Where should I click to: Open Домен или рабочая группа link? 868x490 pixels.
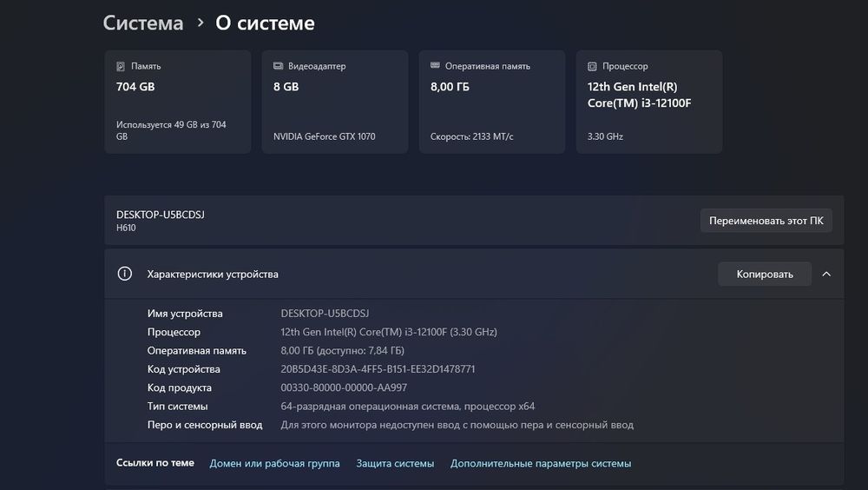pyautogui.click(x=274, y=463)
